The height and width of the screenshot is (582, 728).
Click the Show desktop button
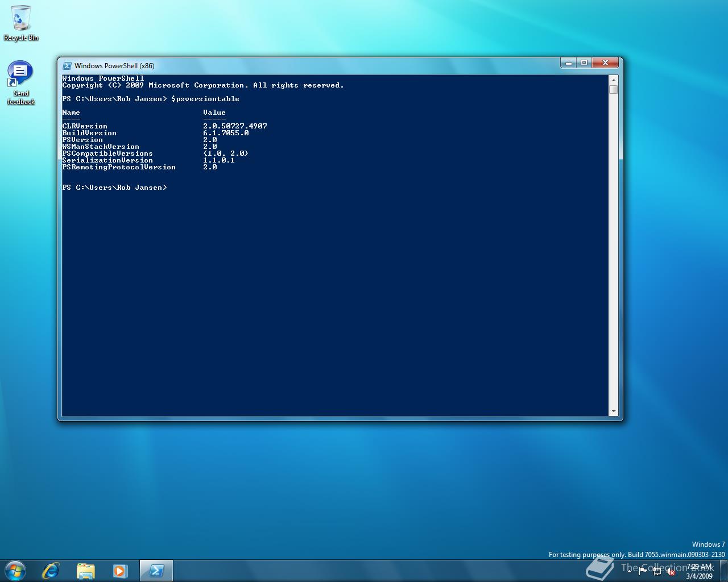[x=724, y=571]
